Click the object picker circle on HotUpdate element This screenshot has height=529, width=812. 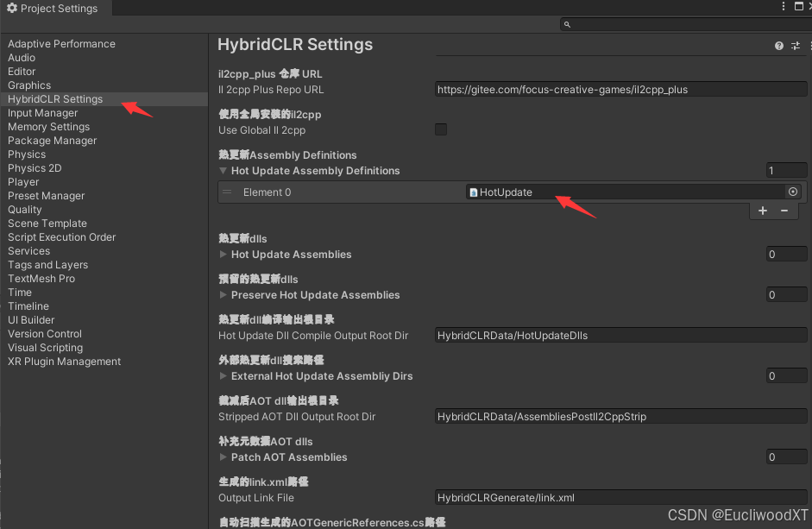coord(793,192)
